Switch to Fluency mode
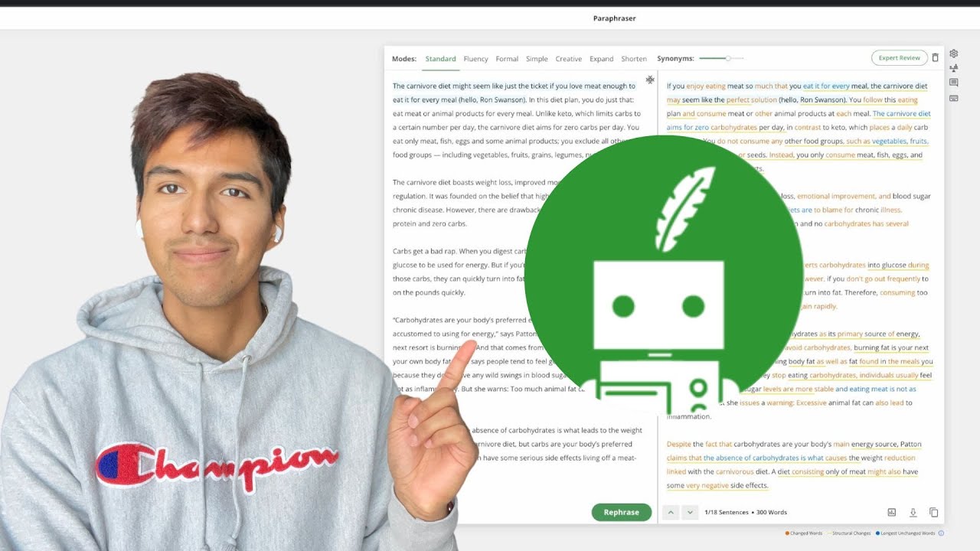Image resolution: width=980 pixels, height=551 pixels. click(x=475, y=59)
